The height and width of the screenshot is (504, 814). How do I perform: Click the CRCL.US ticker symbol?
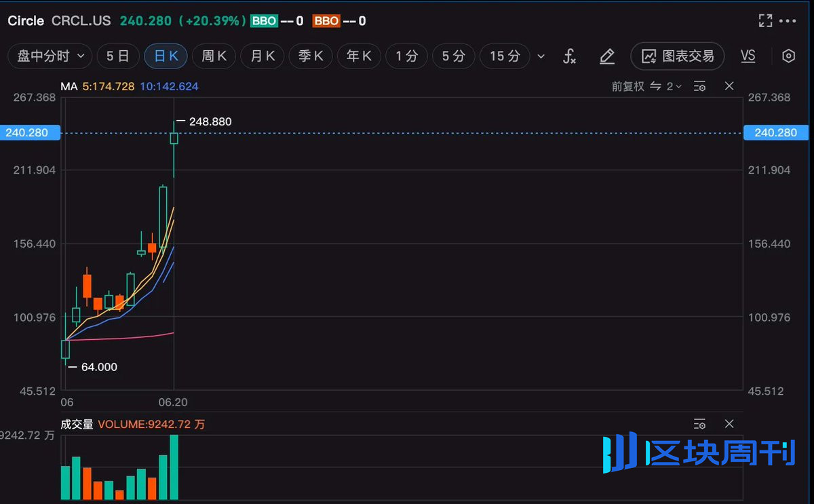81,21
